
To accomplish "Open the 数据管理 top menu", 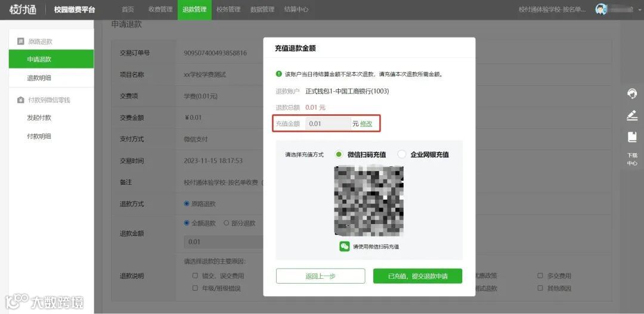I will click(262, 10).
